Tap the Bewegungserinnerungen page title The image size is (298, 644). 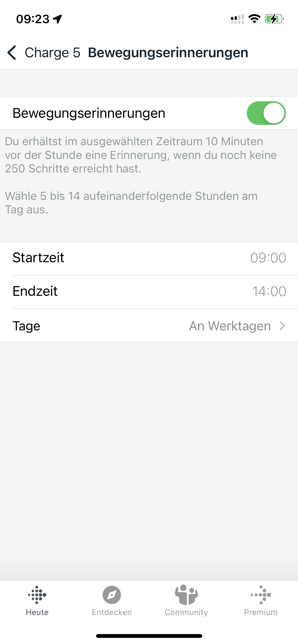(168, 53)
